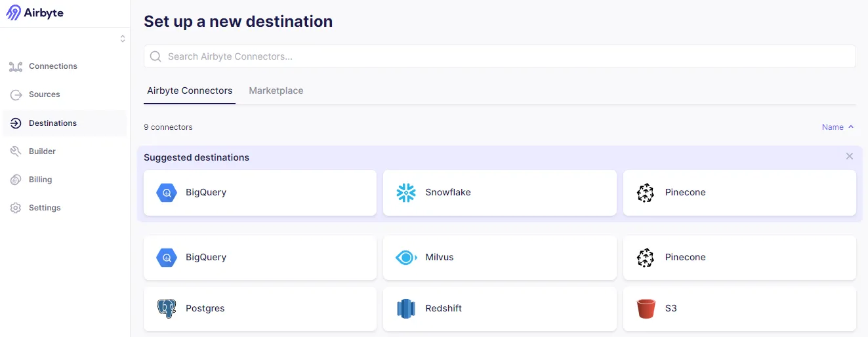Click the search magnifier icon
The width and height of the screenshot is (868, 337).
(x=155, y=56)
